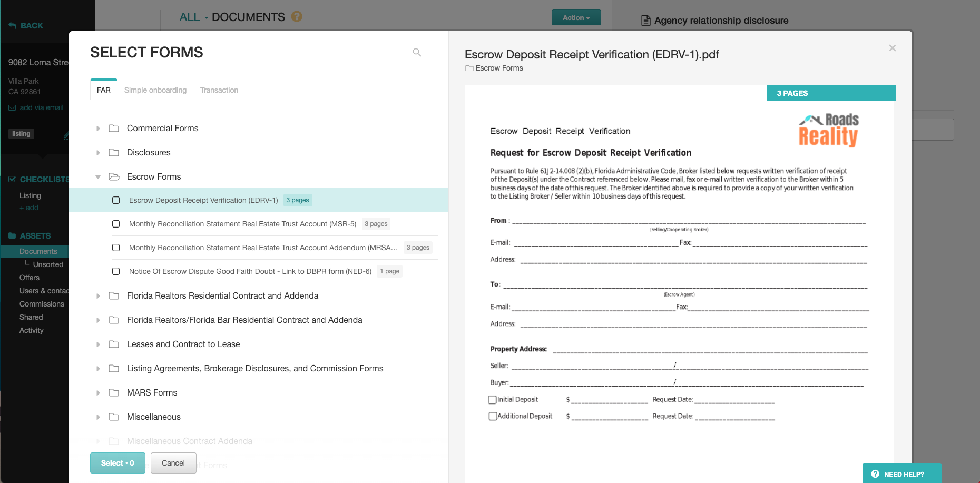Image resolution: width=980 pixels, height=483 pixels.
Task: Switch to the Transaction tab
Action: 219,90
